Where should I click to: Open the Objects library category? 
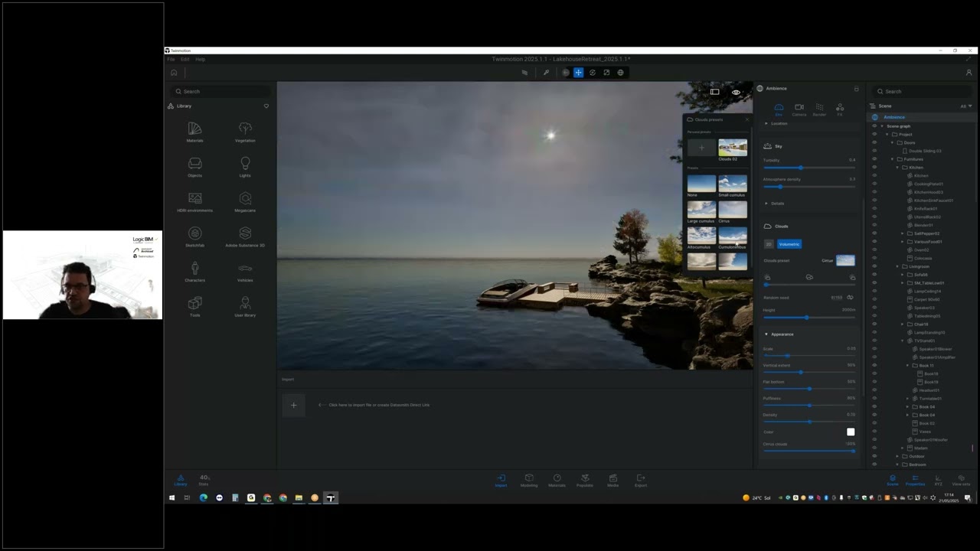(x=194, y=167)
